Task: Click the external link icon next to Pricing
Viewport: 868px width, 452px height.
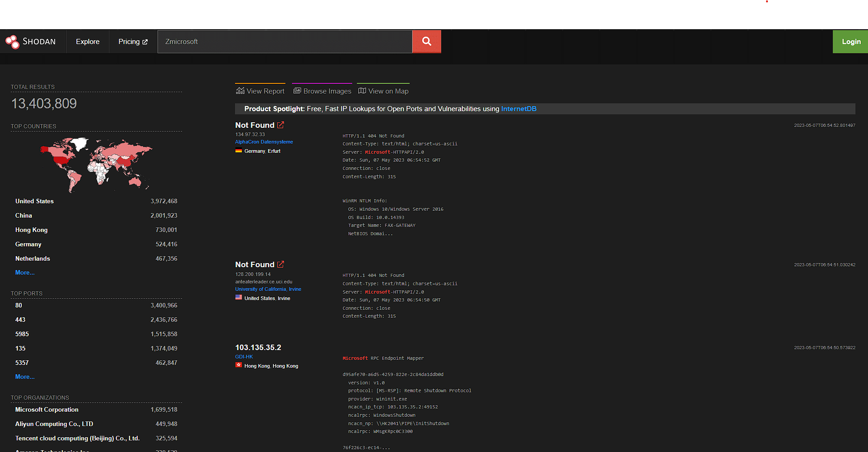Action: pos(146,41)
